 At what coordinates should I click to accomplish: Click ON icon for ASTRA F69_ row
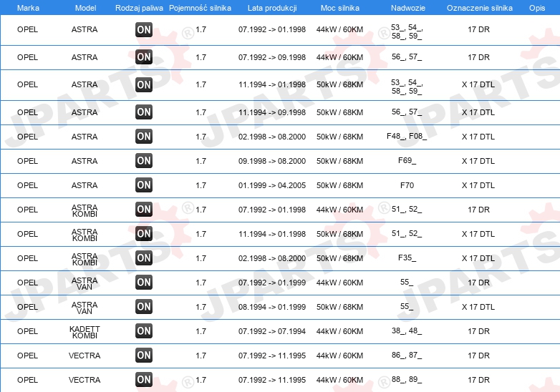point(144,161)
